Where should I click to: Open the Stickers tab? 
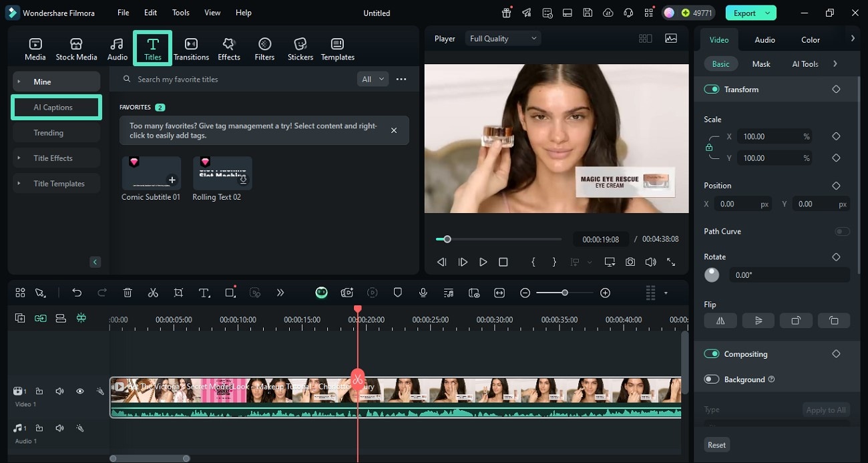[300, 49]
